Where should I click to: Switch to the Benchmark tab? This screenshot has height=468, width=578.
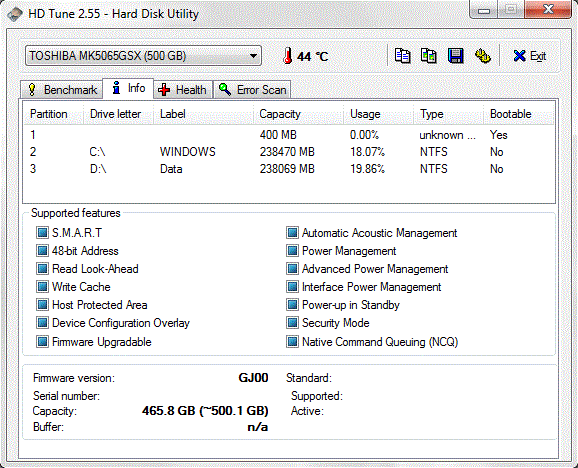click(62, 90)
